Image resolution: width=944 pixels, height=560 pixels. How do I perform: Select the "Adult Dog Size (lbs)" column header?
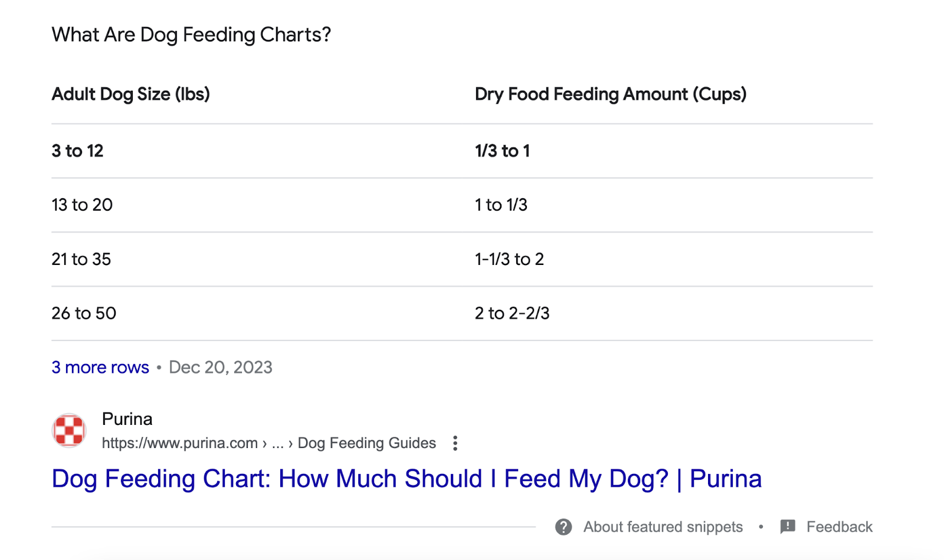tap(131, 94)
